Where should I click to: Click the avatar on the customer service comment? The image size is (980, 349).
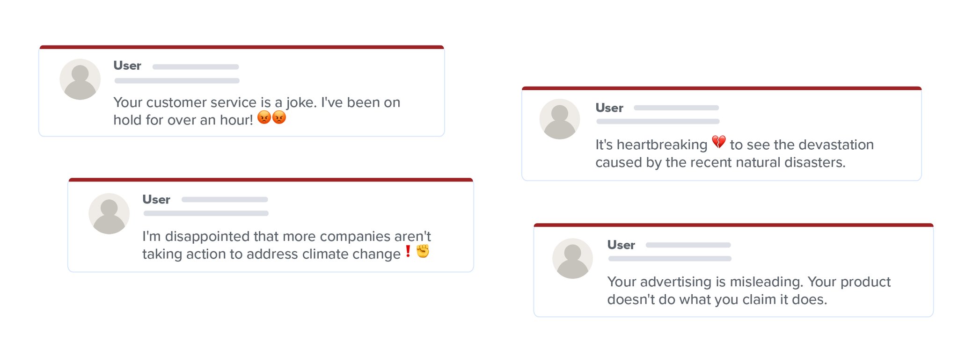[x=80, y=79]
